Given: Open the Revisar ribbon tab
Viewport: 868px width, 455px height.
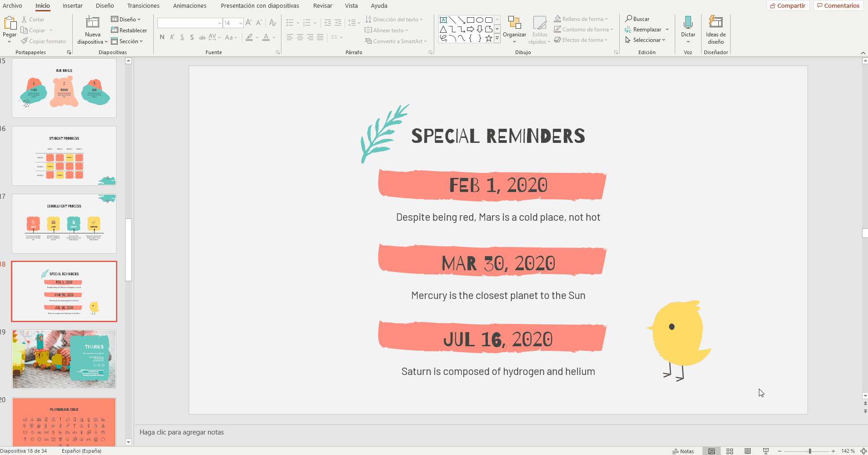Looking at the screenshot, I should click(322, 5).
